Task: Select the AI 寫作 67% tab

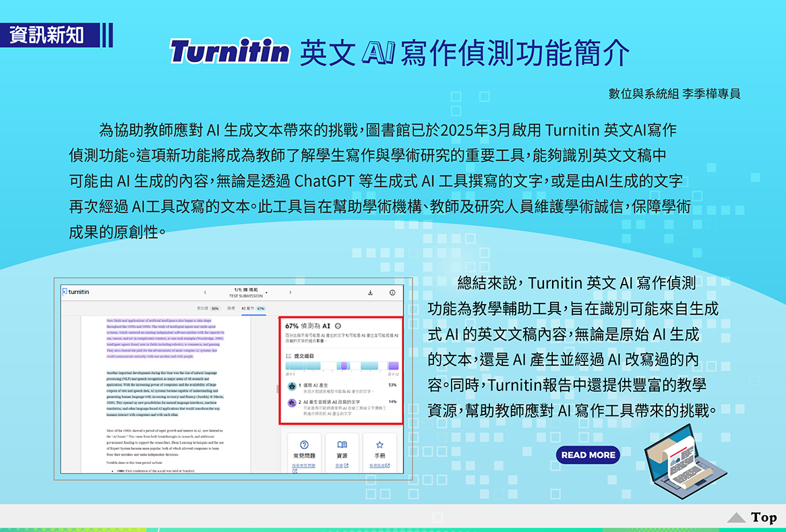Action: pos(253,308)
